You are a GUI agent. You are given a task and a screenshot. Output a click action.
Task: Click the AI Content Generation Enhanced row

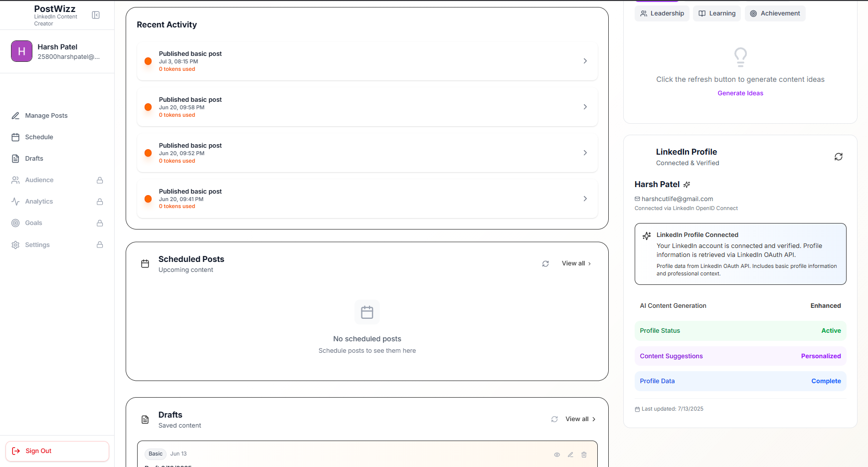pos(740,306)
